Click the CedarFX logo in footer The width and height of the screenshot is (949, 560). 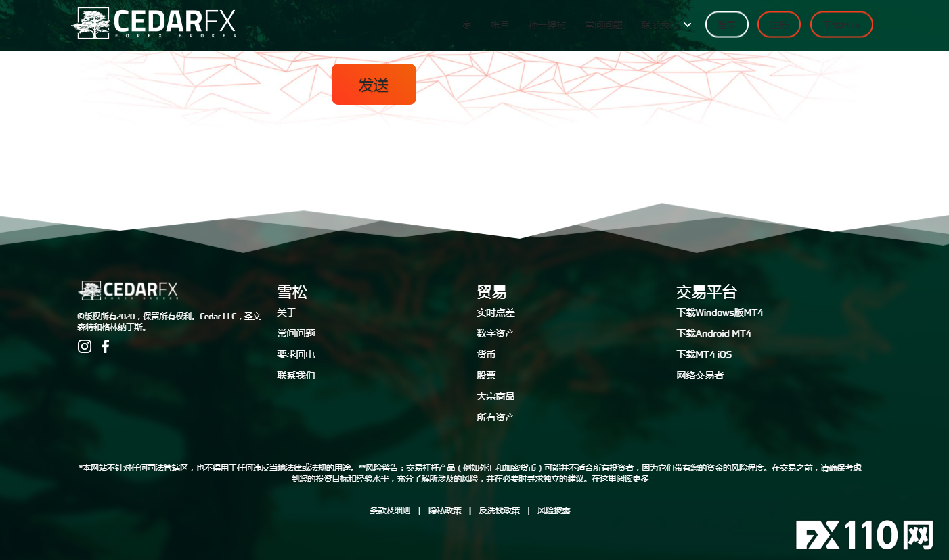pos(128,291)
